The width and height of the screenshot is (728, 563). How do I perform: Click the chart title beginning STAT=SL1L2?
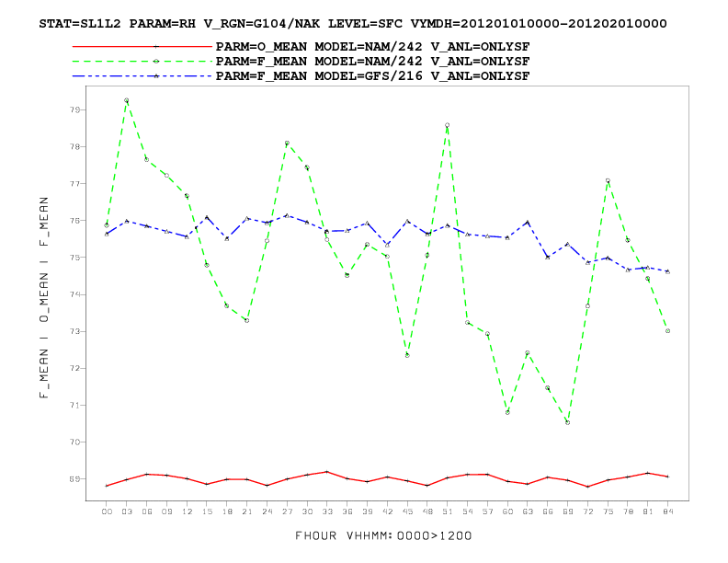pos(353,24)
